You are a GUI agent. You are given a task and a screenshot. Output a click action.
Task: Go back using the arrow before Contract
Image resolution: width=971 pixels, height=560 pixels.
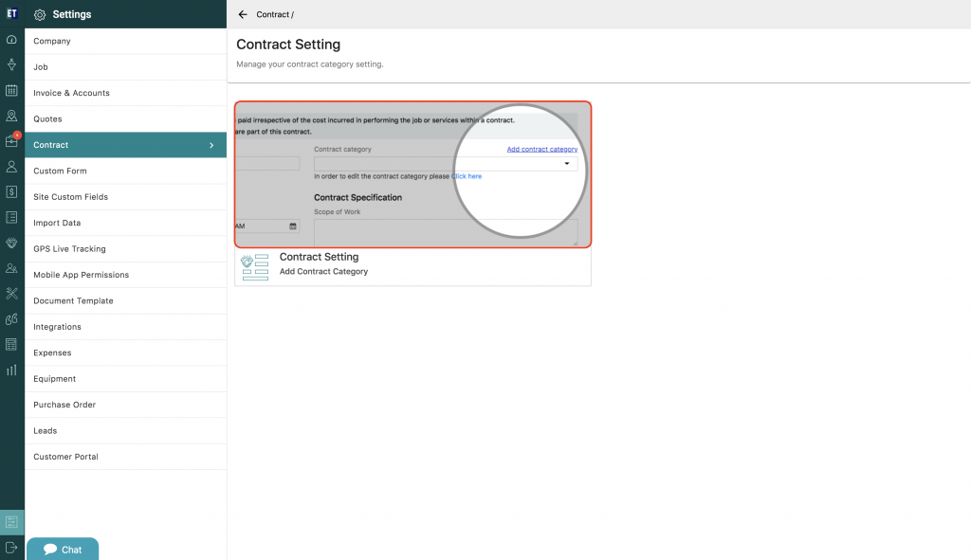[243, 14]
